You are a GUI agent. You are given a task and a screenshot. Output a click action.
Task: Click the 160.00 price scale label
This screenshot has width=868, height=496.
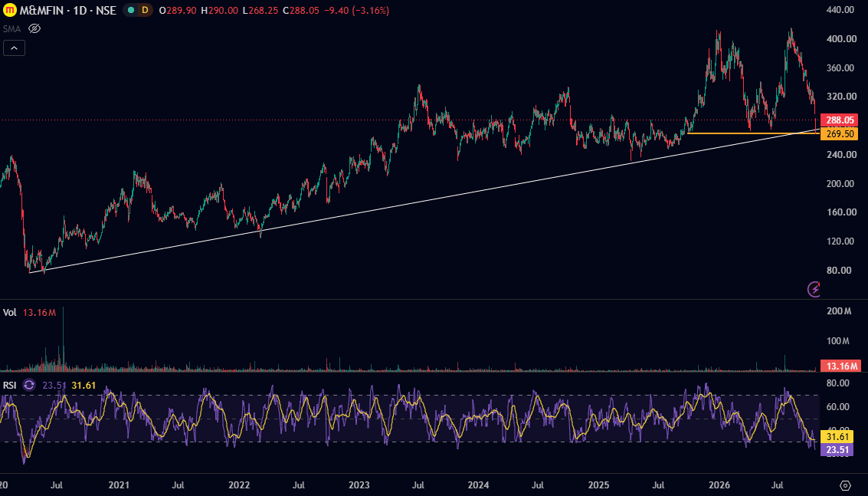(840, 212)
